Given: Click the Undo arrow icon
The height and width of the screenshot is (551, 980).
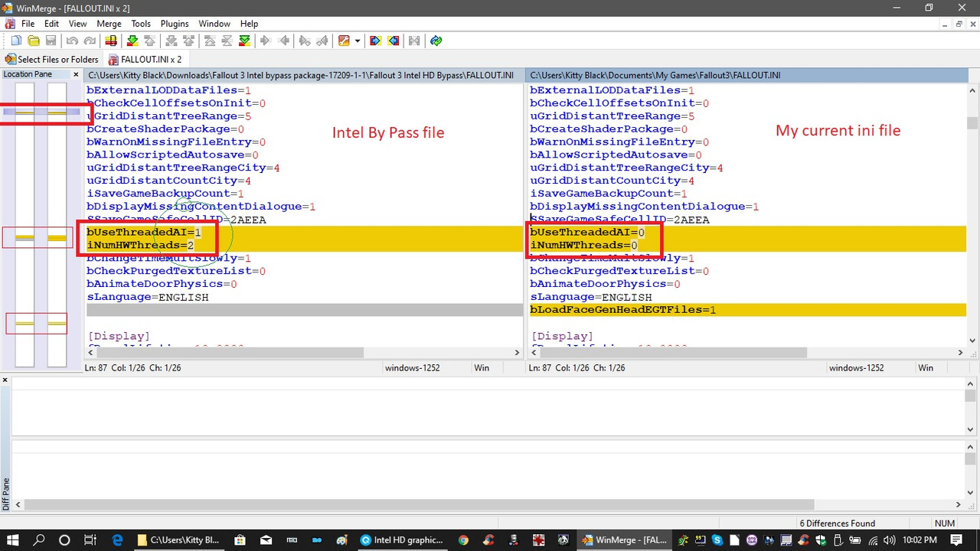Looking at the screenshot, I should tap(72, 41).
